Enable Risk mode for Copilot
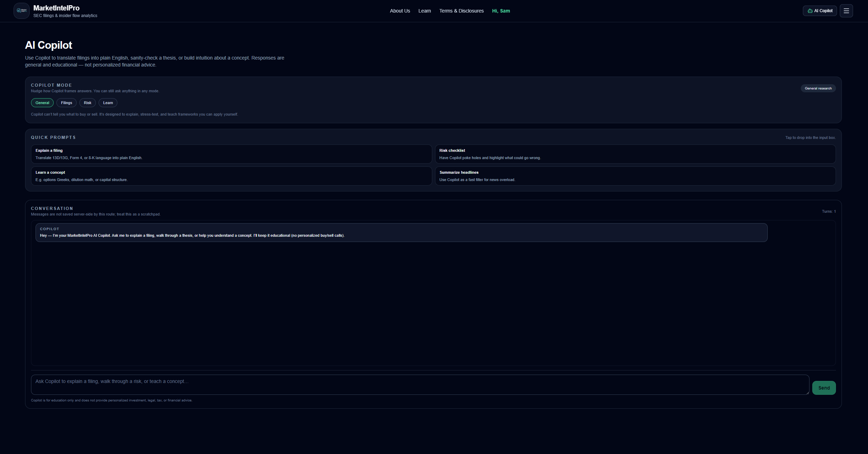The height and width of the screenshot is (454, 868). coord(87,103)
